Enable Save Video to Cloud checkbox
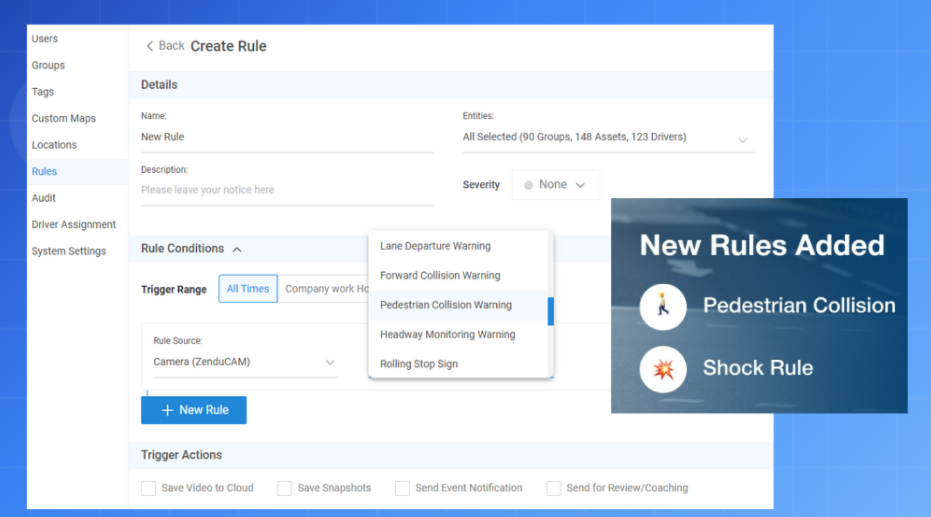The height and width of the screenshot is (517, 931). click(148, 488)
